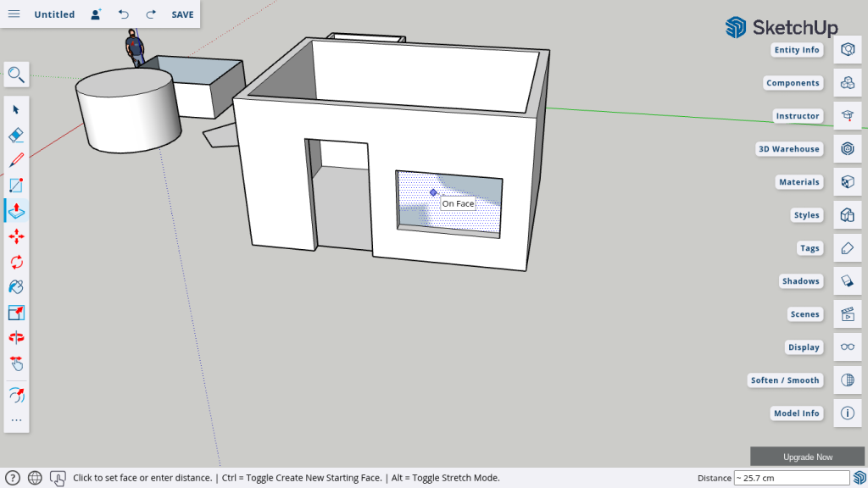The width and height of the screenshot is (868, 488).
Task: Open the language globe icon in status bar
Action: [35, 478]
